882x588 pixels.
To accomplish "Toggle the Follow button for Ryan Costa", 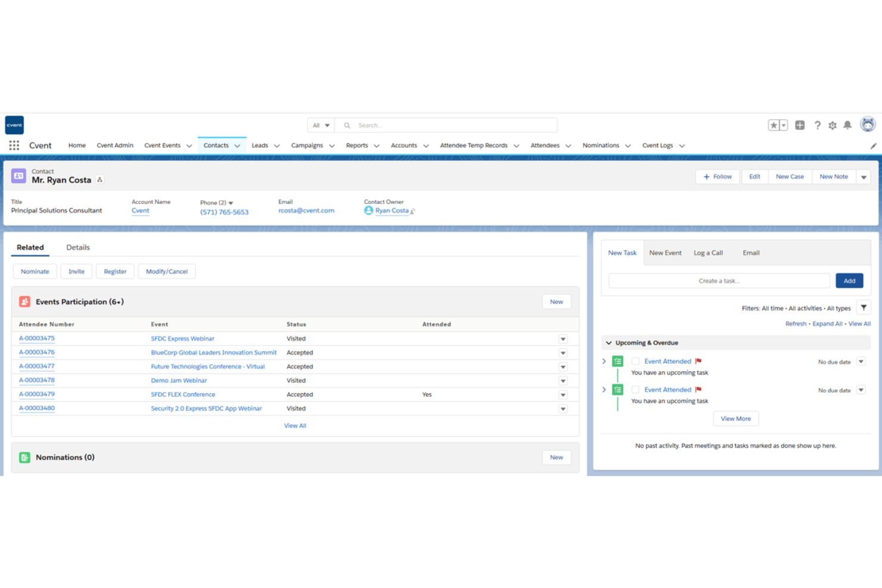I will (717, 176).
